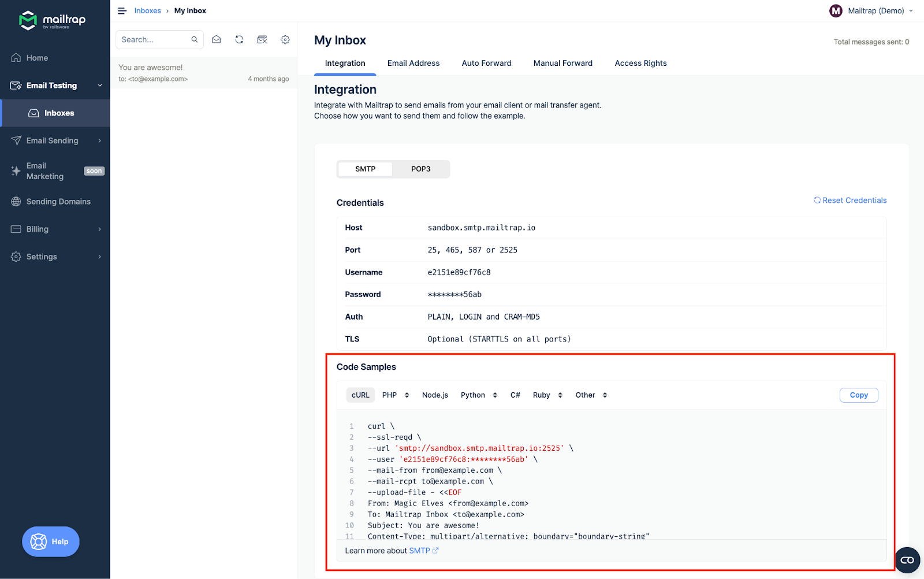Open the Other languages dropdown

tap(591, 395)
